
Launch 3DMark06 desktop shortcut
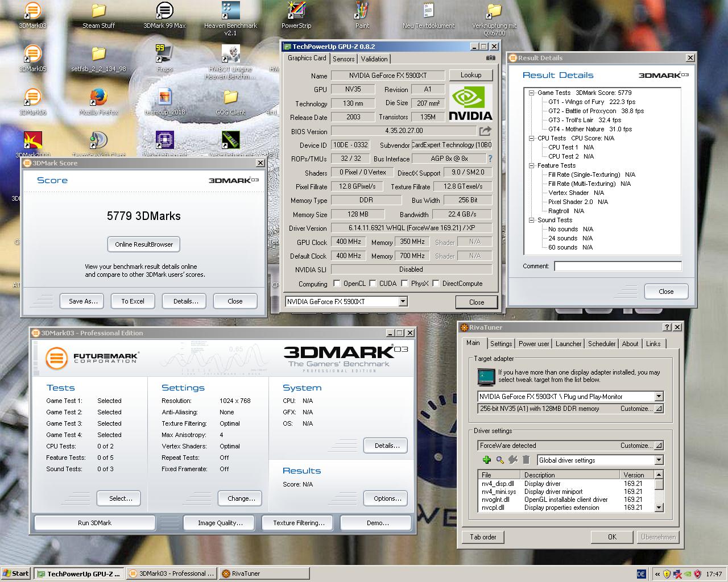click(x=32, y=102)
